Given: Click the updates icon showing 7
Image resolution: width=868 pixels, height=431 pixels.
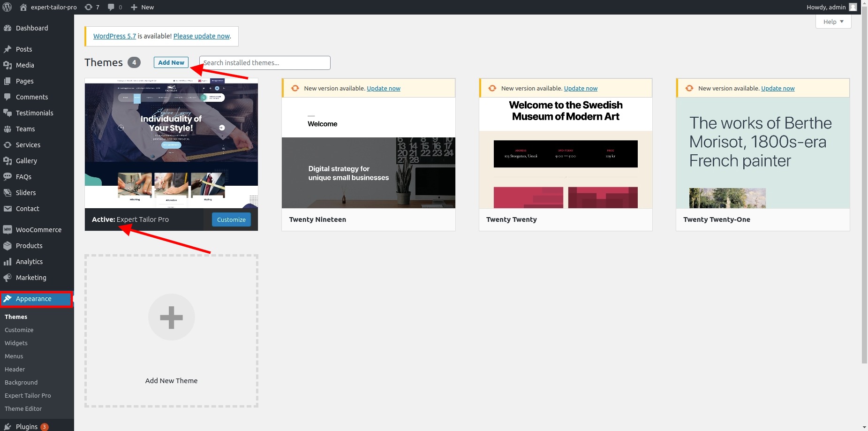Looking at the screenshot, I should coord(88,7).
